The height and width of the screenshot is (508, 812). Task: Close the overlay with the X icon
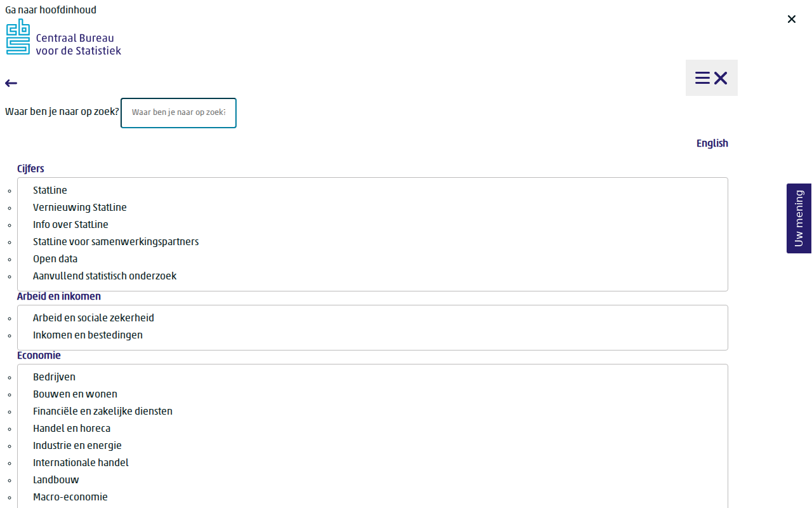[791, 19]
